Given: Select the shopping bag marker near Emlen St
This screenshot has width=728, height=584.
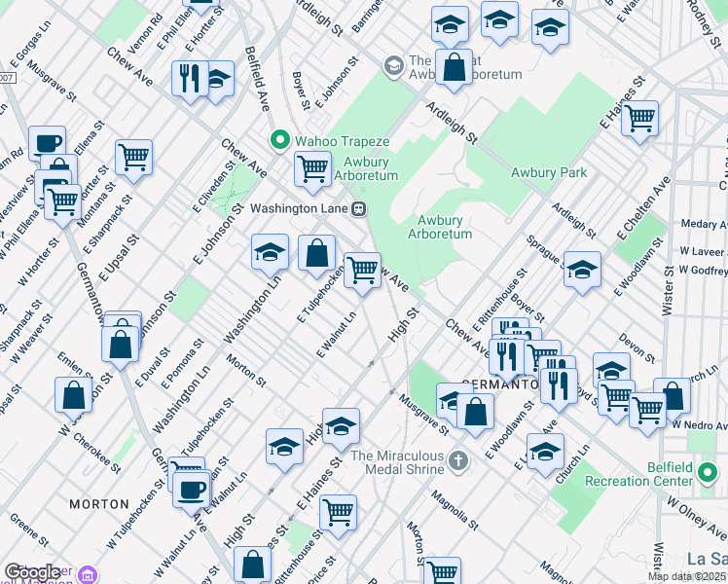Looking at the screenshot, I should (x=73, y=397).
